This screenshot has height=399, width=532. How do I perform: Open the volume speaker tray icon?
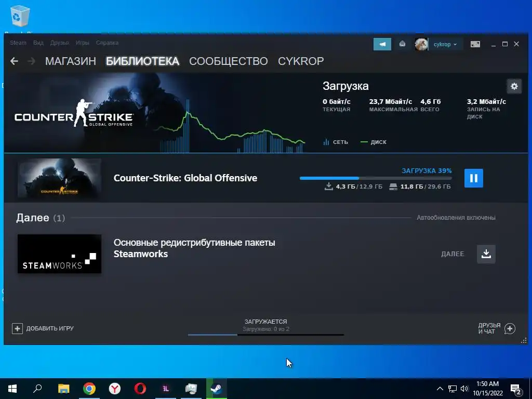coord(464,389)
